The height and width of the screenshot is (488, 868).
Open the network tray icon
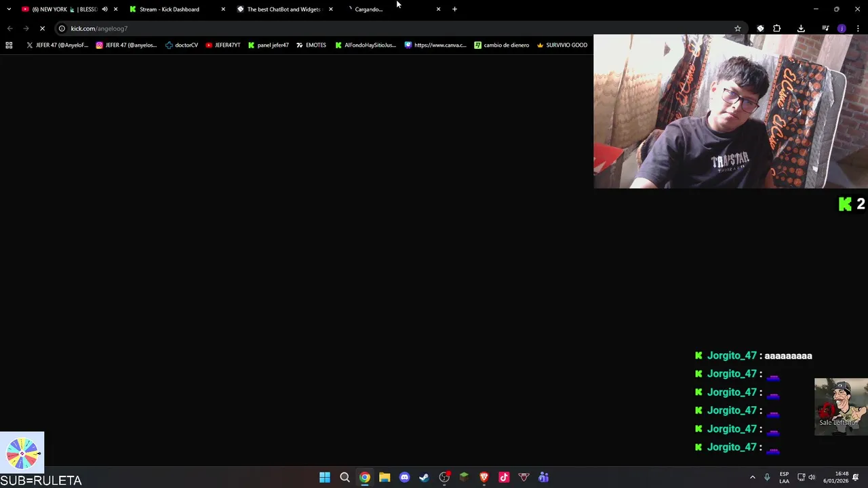tap(801, 477)
